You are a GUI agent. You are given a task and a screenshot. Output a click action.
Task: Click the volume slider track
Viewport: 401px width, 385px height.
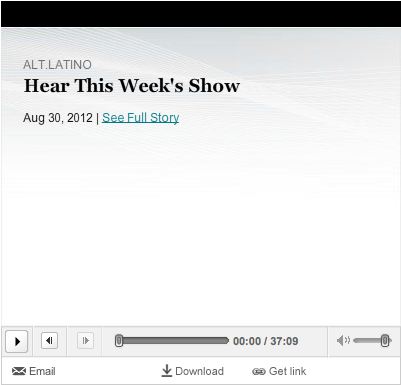372,341
